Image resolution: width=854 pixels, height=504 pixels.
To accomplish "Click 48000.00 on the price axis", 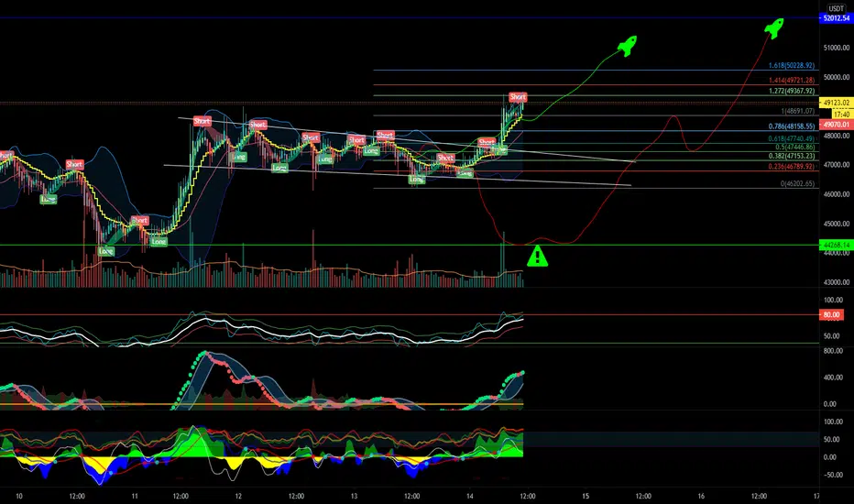I will [x=836, y=137].
